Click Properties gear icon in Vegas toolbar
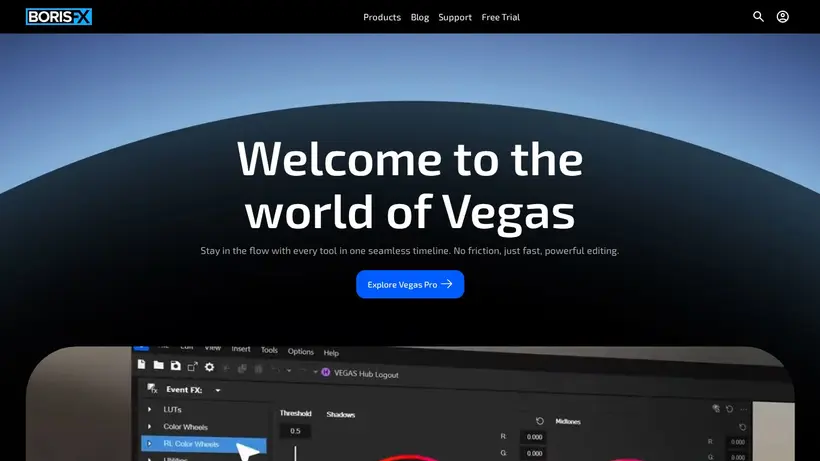Viewport: 820px width, 461px height. 209,367
